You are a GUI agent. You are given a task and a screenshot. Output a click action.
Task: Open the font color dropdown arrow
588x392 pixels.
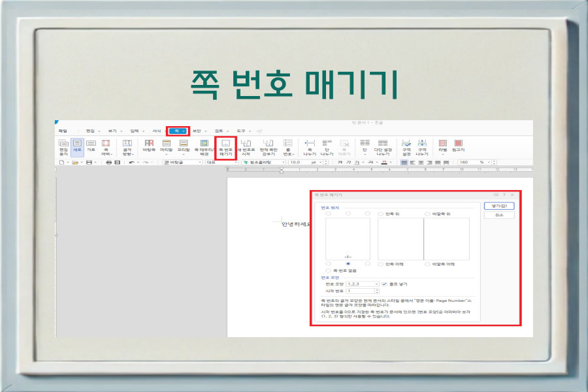(391, 163)
